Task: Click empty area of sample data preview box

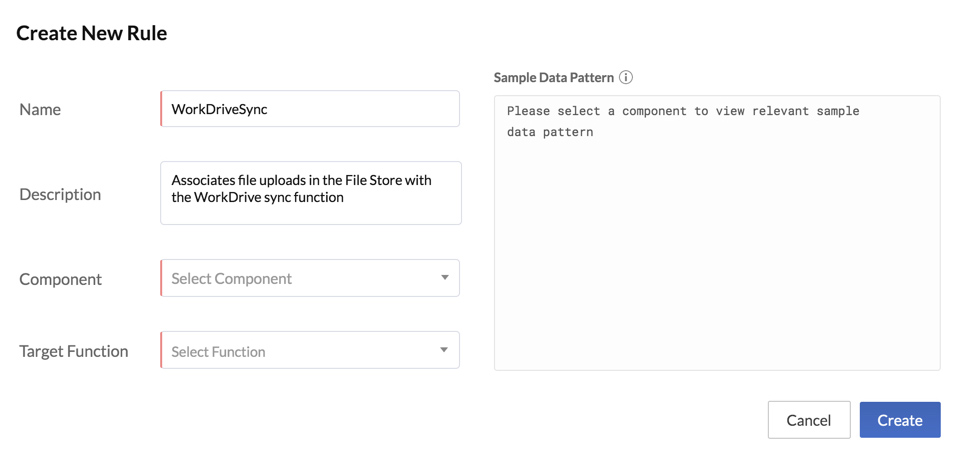Action: 716,270
